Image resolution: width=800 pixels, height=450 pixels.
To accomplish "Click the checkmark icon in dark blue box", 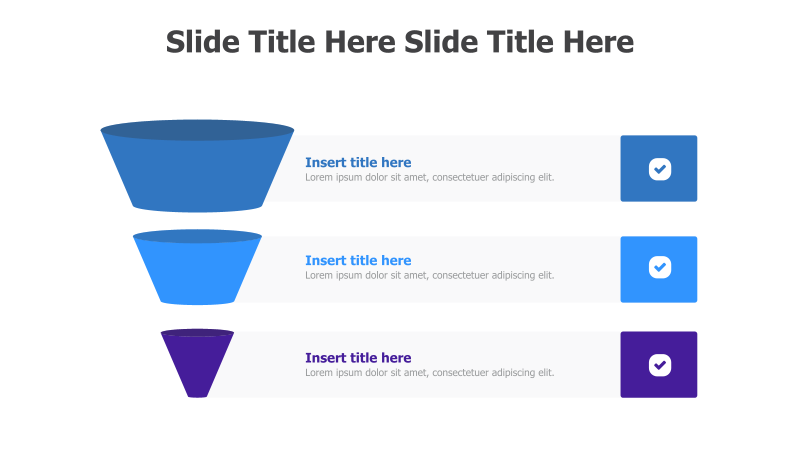I will pyautogui.click(x=660, y=169).
